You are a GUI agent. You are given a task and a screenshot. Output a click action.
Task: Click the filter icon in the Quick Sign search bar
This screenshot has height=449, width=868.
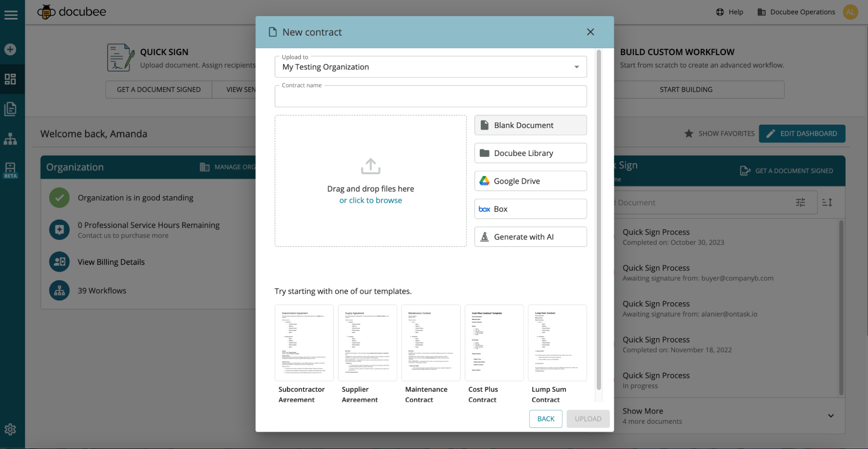[800, 202]
